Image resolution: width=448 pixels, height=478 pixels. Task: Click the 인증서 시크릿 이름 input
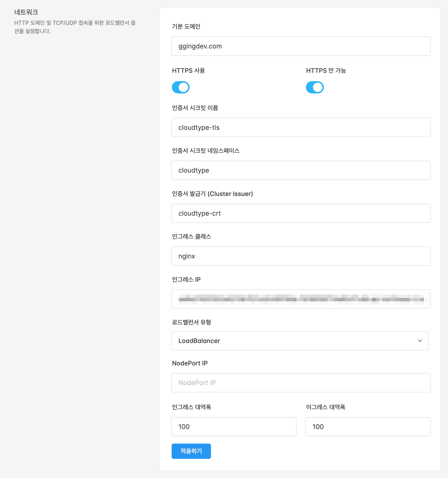(300, 127)
